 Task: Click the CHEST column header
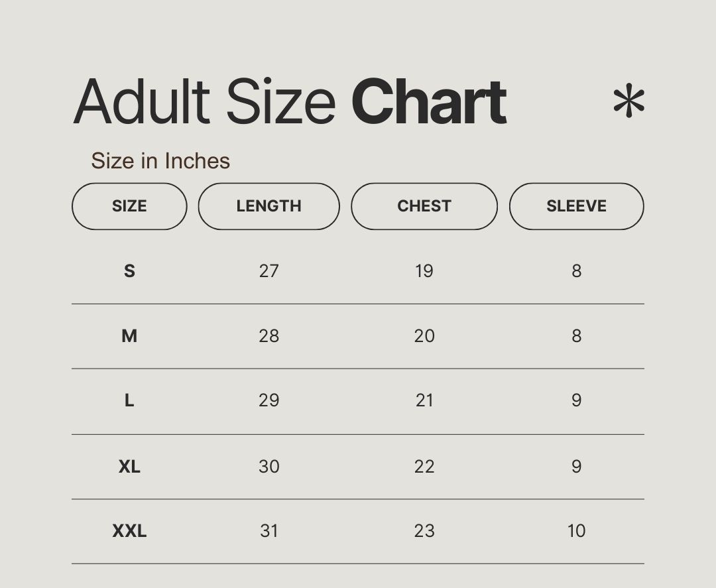pos(424,206)
